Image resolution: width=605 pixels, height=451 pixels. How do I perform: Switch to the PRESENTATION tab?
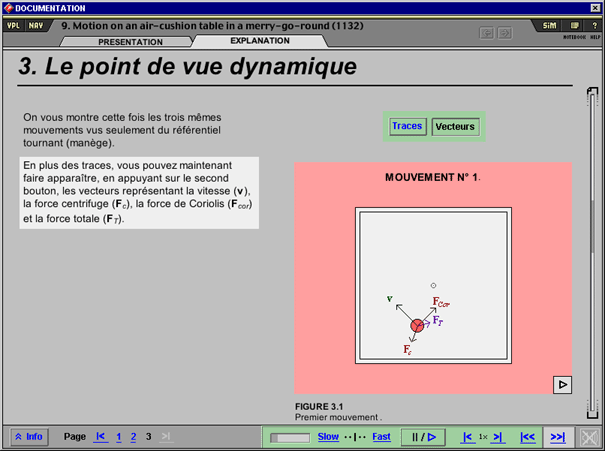(x=130, y=42)
